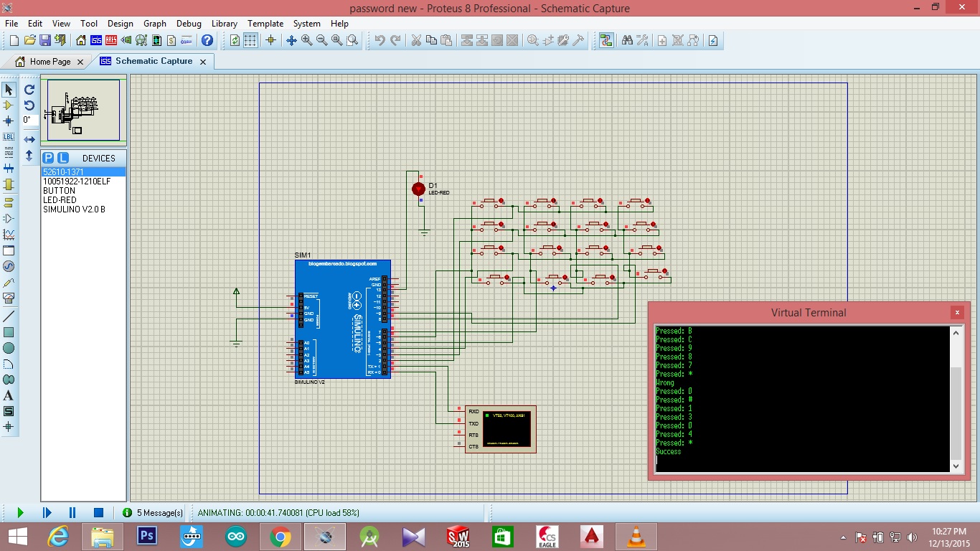The height and width of the screenshot is (551, 980).
Task: Toggle the wire autorouter button
Action: point(606,40)
